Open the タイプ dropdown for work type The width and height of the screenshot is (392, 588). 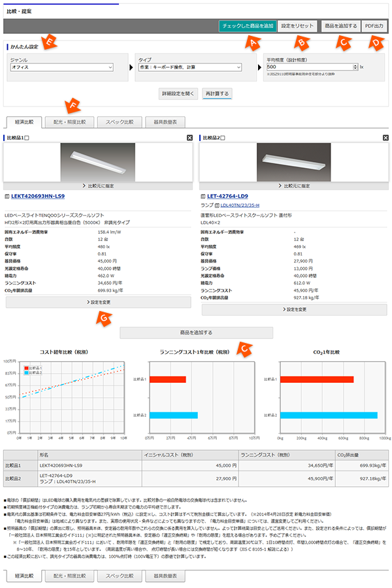(189, 67)
